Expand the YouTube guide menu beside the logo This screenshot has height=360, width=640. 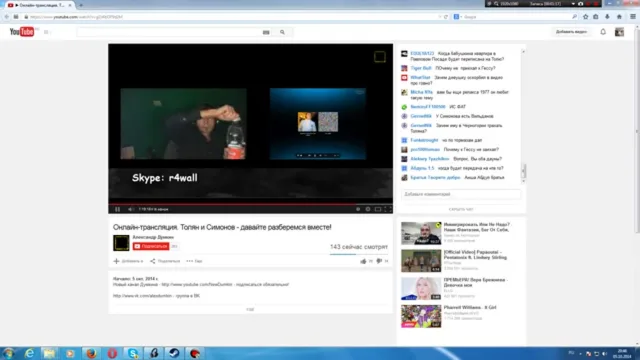tap(46, 32)
